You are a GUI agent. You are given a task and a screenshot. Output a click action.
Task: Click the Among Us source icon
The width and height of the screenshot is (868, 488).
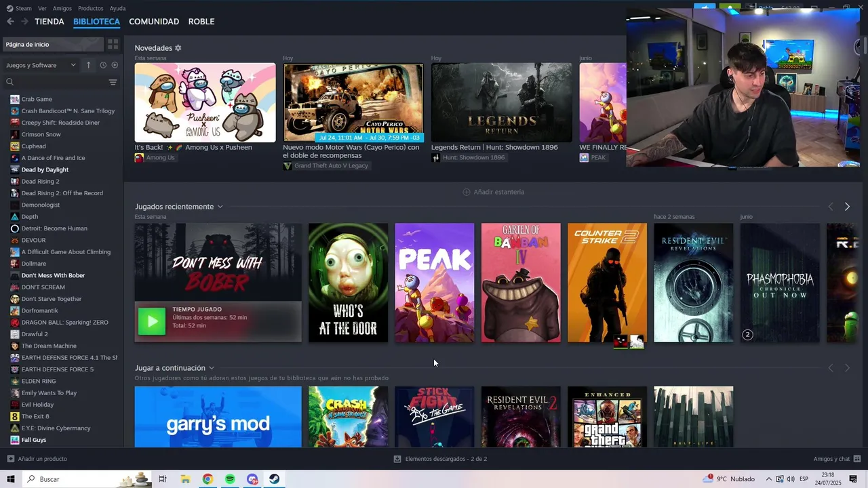139,157
